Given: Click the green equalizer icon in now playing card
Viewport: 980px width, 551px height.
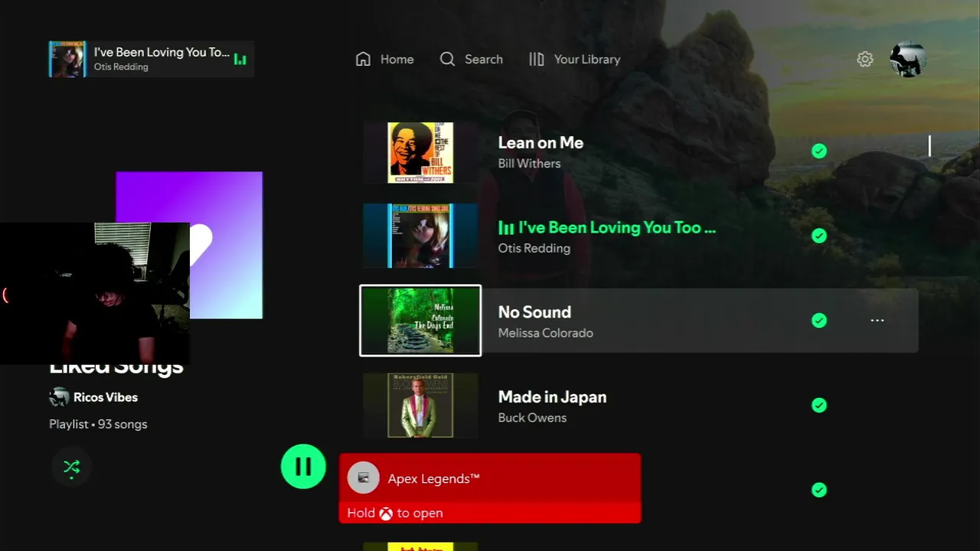Looking at the screenshot, I should 240,59.
